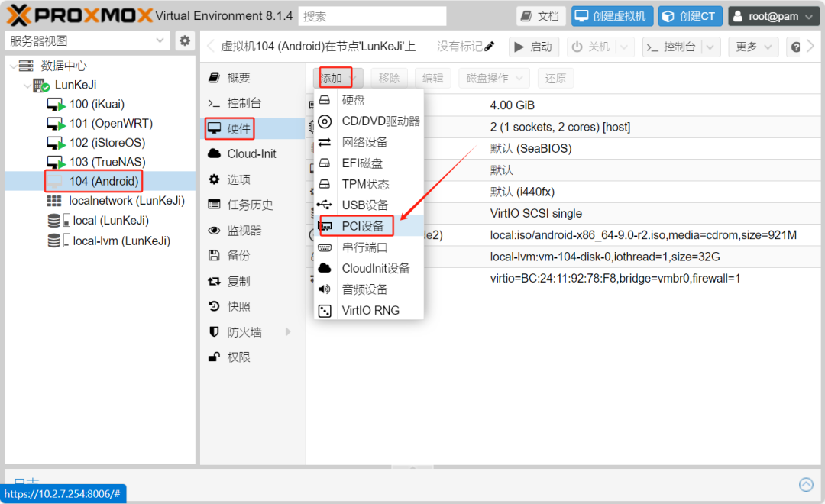Click the grid icon of localnetwork (LunKeJi)
Screen dimensions: 825x504
click(x=54, y=201)
